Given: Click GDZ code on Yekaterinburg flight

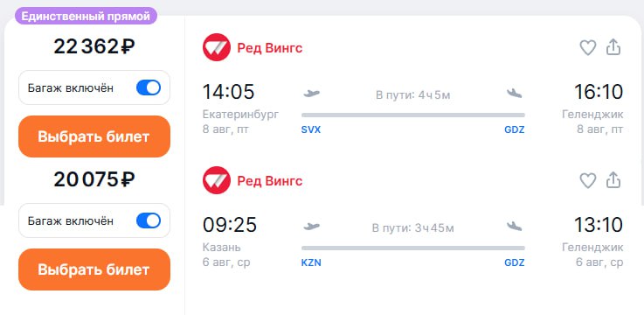Looking at the screenshot, I should tap(515, 130).
